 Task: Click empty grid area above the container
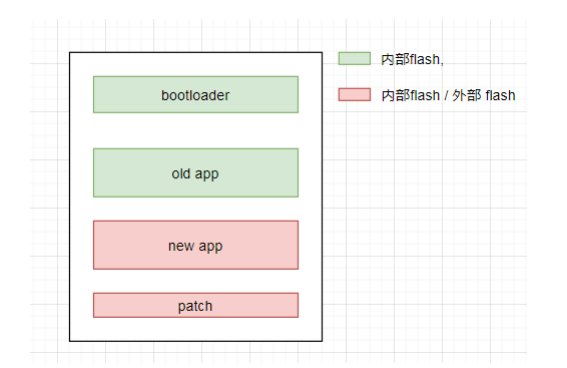click(195, 35)
